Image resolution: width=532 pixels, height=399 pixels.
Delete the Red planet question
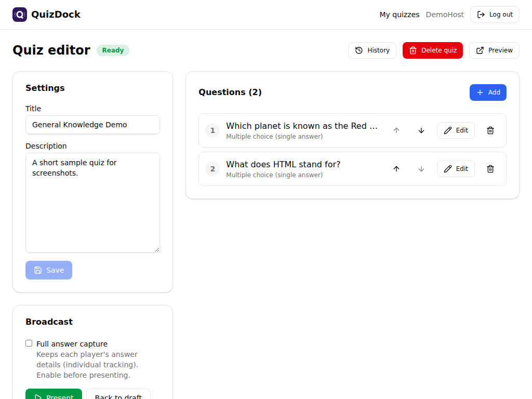tap(490, 130)
